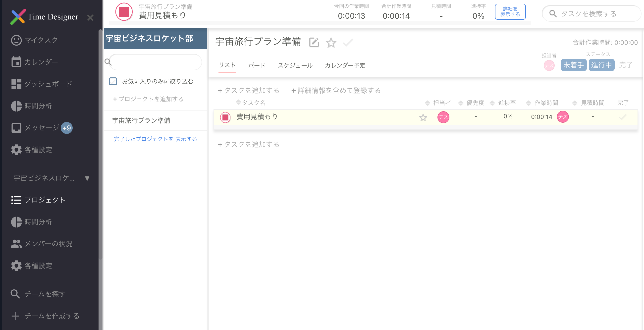
Task: Click the 進捗率 0% progress value
Action: tap(478, 16)
